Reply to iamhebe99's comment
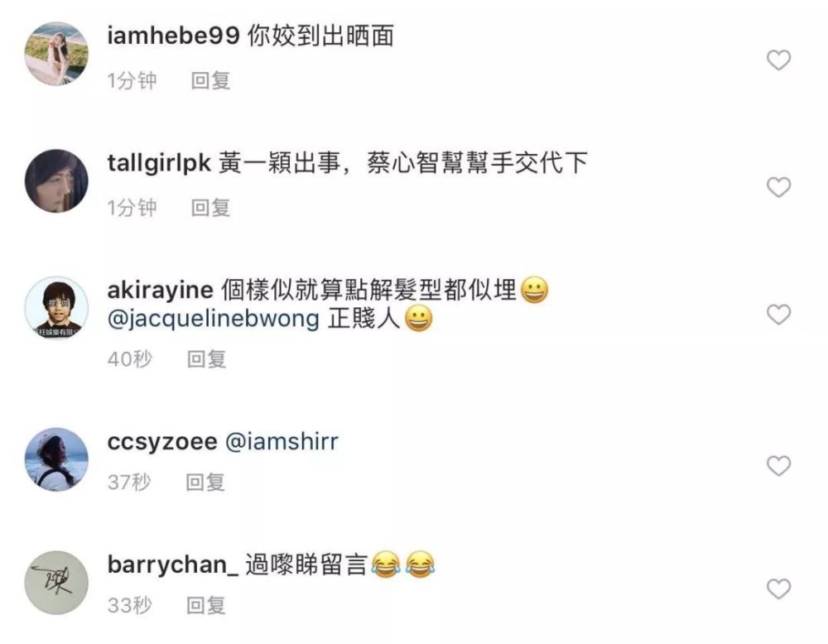Viewport: 828px width, 644px height. pyautogui.click(x=210, y=81)
